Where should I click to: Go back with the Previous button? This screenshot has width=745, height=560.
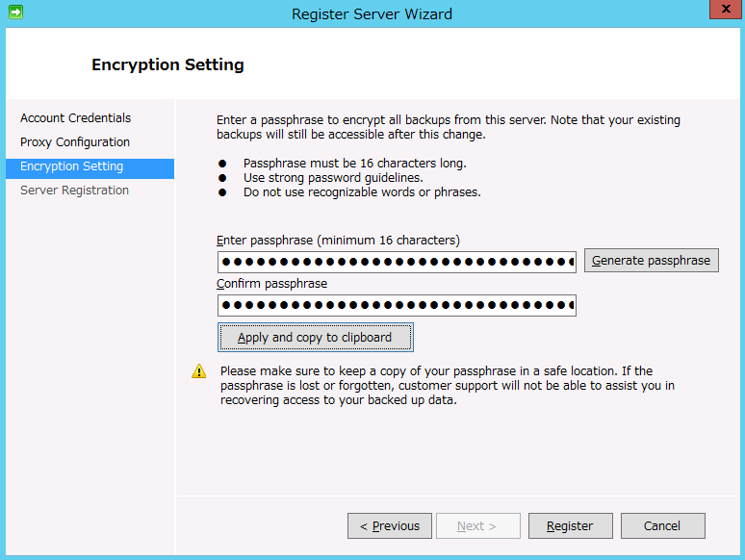coord(390,526)
